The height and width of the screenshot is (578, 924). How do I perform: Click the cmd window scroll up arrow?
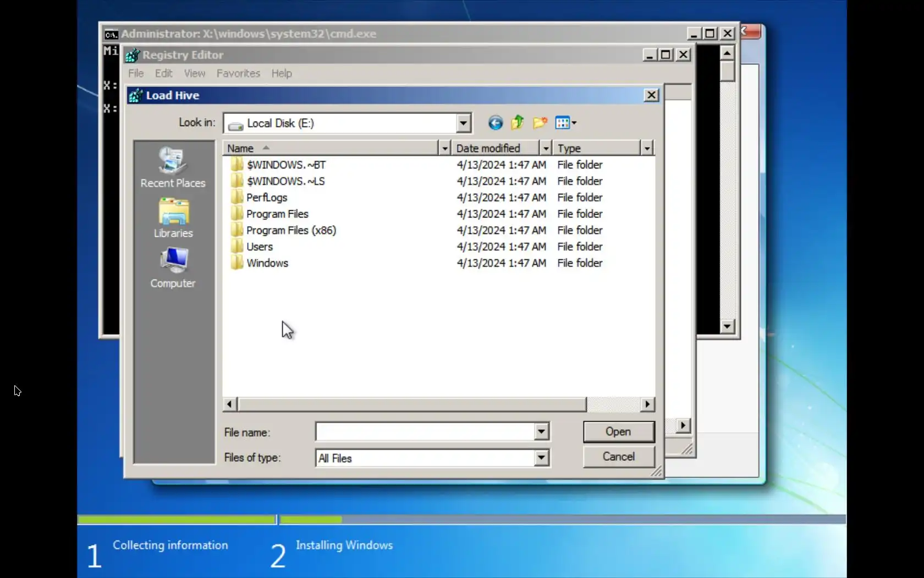[x=727, y=53]
